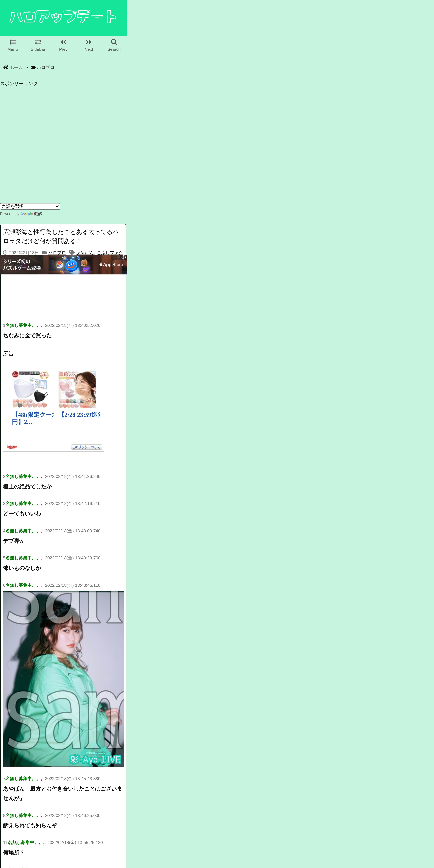434x868 pixels.
Task: Click the comment text ちなみに金で買った
Action: click(27, 336)
